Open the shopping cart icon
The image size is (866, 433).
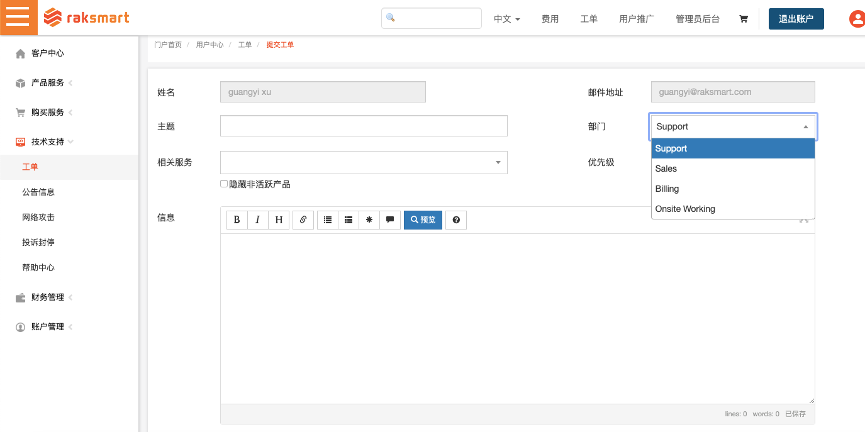tap(743, 19)
